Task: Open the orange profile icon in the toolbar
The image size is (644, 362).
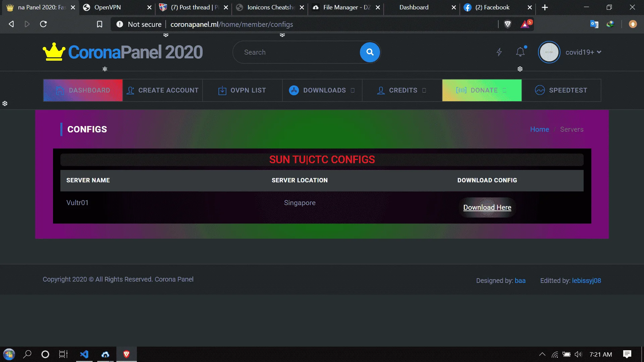Action: pyautogui.click(x=633, y=24)
